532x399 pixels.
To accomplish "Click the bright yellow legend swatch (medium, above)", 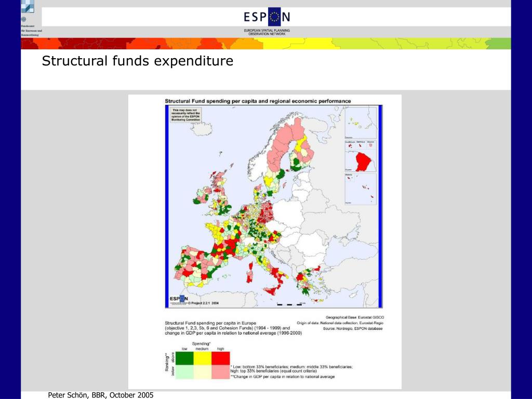I will click(202, 358).
